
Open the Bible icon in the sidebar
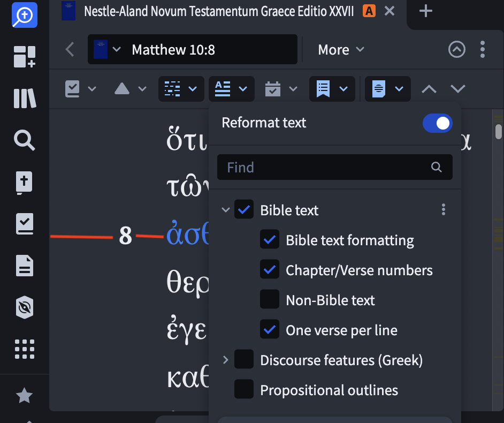tap(24, 182)
